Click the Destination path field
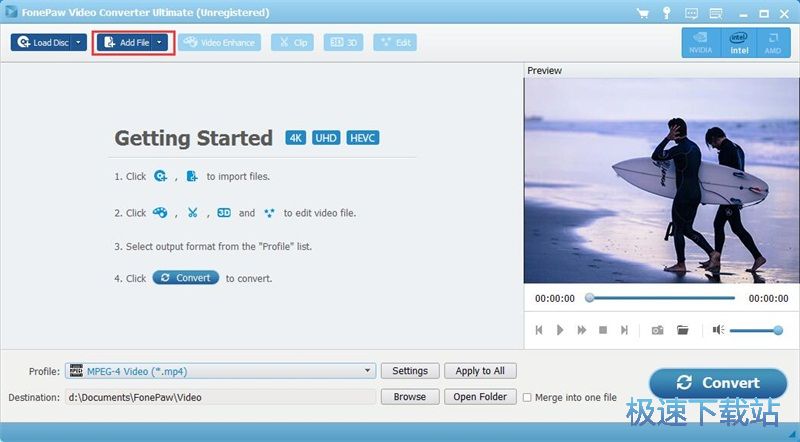 220,397
